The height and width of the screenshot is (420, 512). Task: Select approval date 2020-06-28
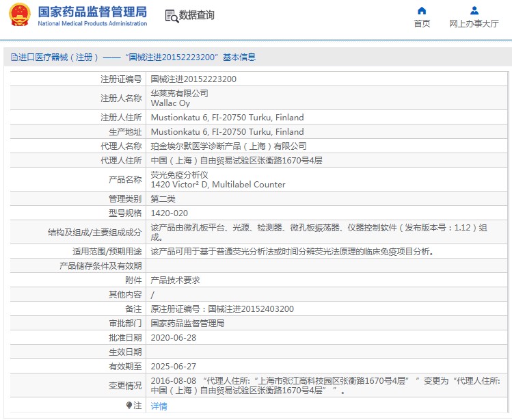tap(174, 338)
